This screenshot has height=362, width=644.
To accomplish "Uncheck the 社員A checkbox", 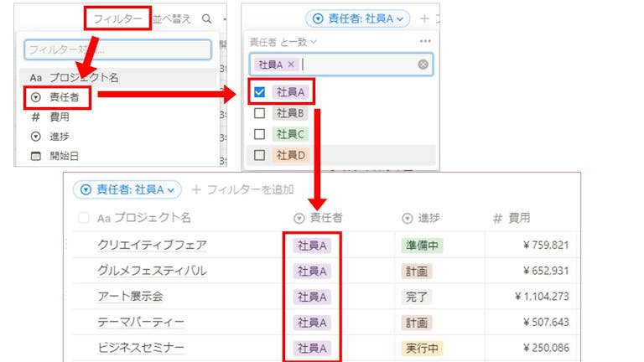I will [x=260, y=92].
